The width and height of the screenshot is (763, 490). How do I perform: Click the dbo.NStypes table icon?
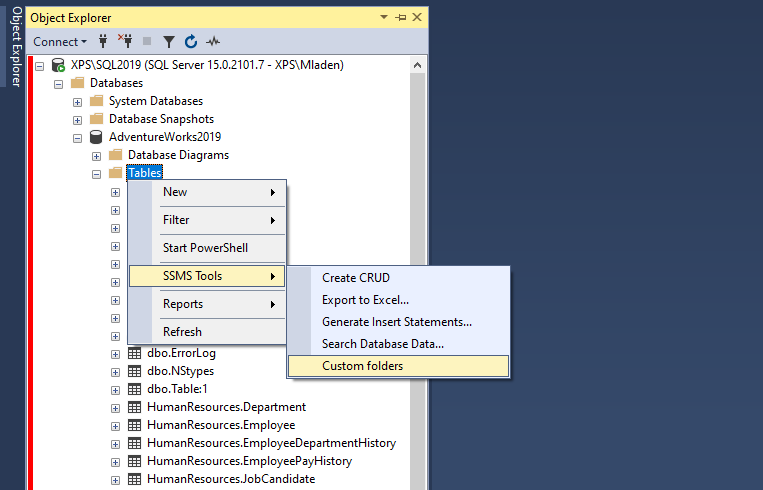click(134, 371)
